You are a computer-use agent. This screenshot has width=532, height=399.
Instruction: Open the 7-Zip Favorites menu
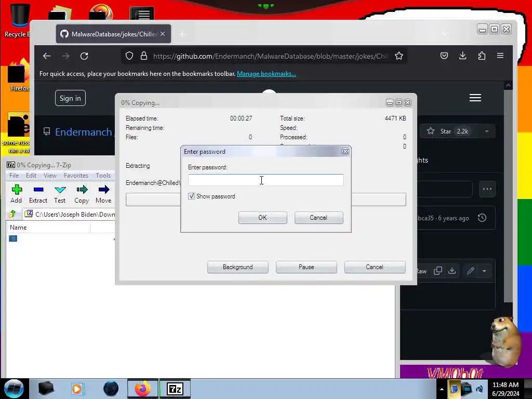(x=76, y=176)
